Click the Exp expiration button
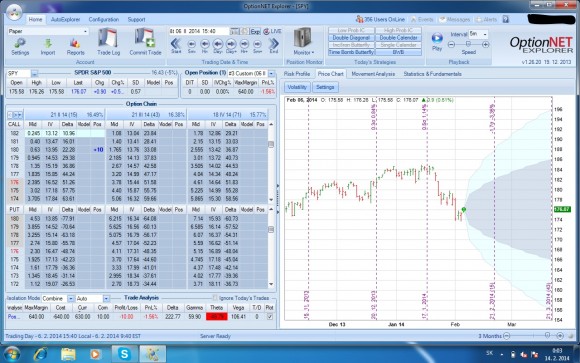 (x=255, y=31)
